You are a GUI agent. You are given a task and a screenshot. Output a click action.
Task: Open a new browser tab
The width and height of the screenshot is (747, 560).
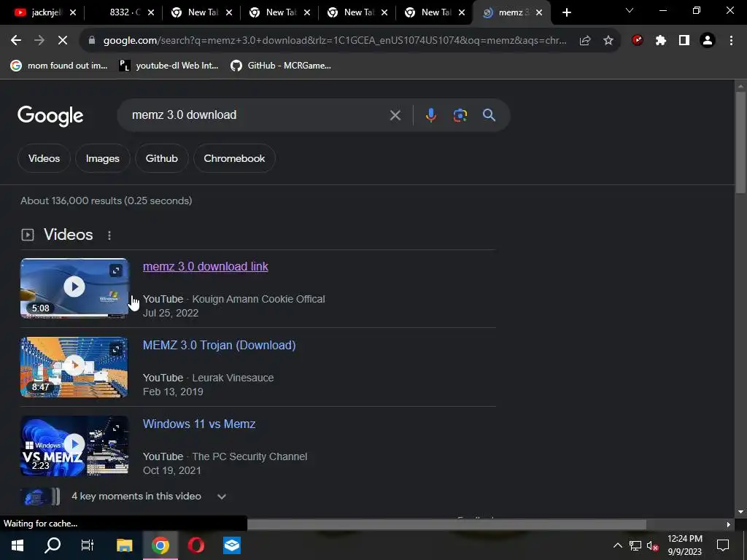[x=566, y=13]
